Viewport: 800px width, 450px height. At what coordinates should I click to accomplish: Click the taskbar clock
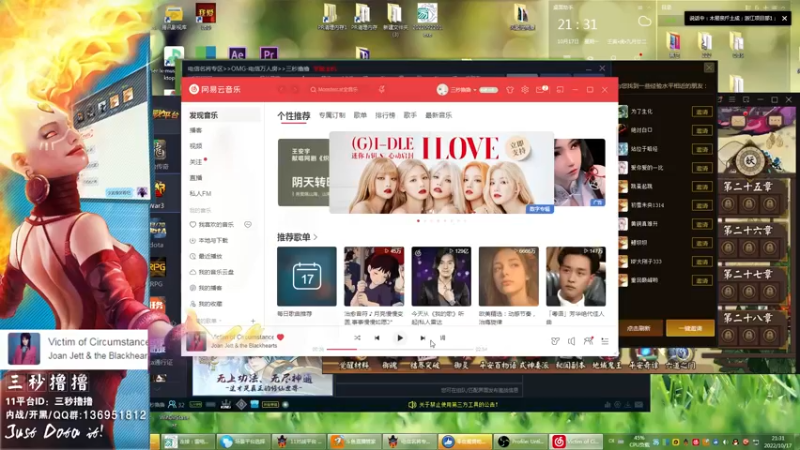click(x=779, y=441)
